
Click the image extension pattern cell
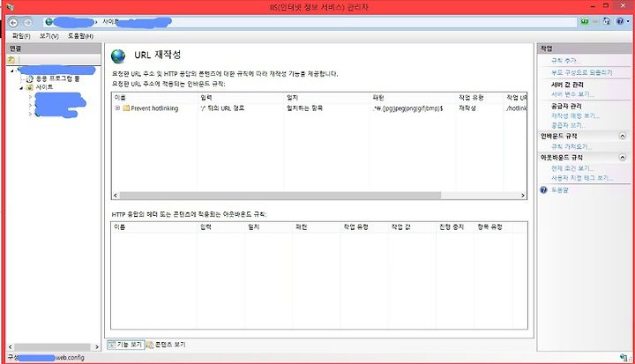coord(407,108)
